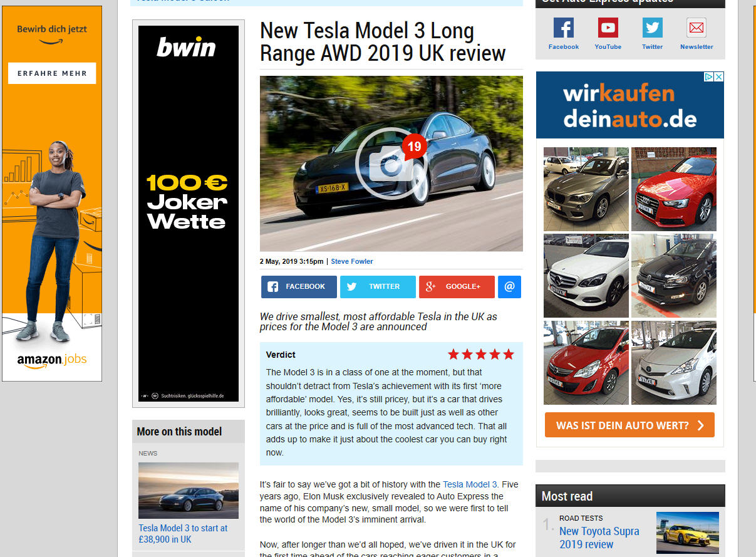Click the beige BMW car photo in ad
Screen dimensions: 756x557
[x=586, y=189]
